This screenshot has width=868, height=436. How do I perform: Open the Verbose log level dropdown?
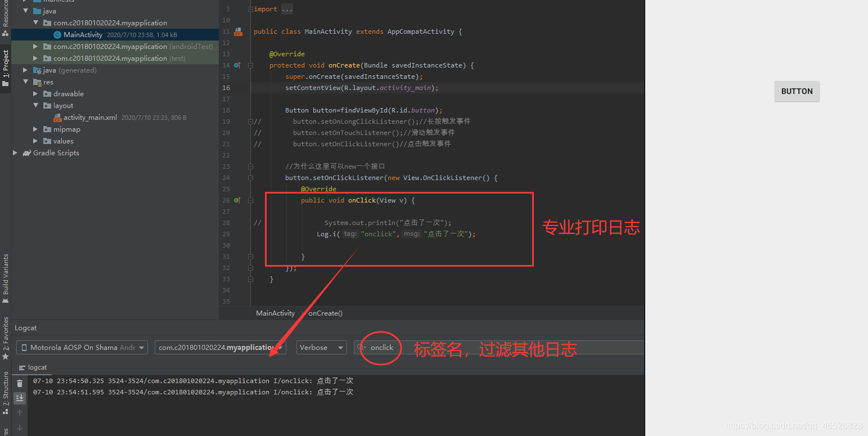pos(322,348)
